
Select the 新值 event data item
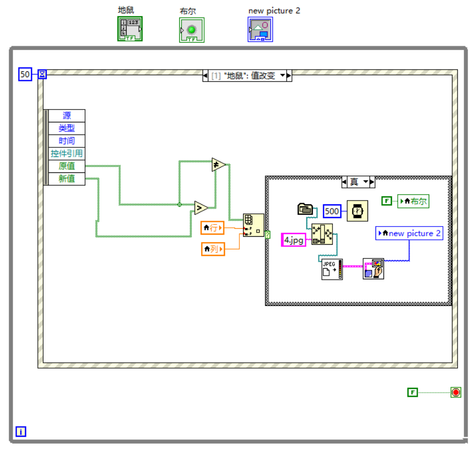(x=66, y=179)
